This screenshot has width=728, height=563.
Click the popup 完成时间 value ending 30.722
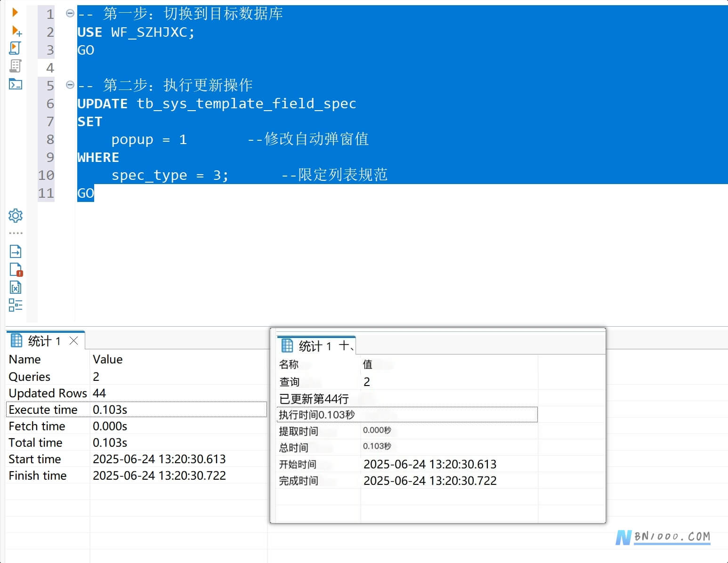[x=430, y=481]
